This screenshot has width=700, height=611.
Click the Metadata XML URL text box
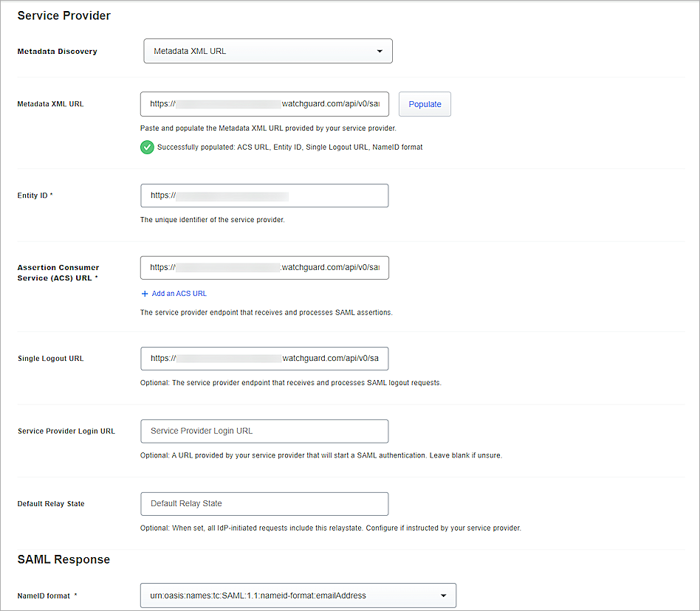[264, 104]
